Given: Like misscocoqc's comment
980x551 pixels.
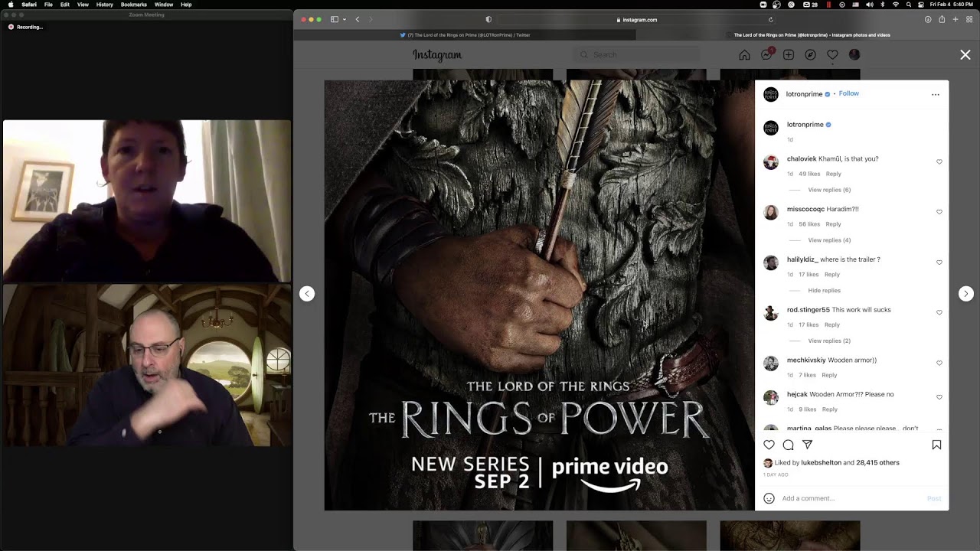Looking at the screenshot, I should 939,212.
